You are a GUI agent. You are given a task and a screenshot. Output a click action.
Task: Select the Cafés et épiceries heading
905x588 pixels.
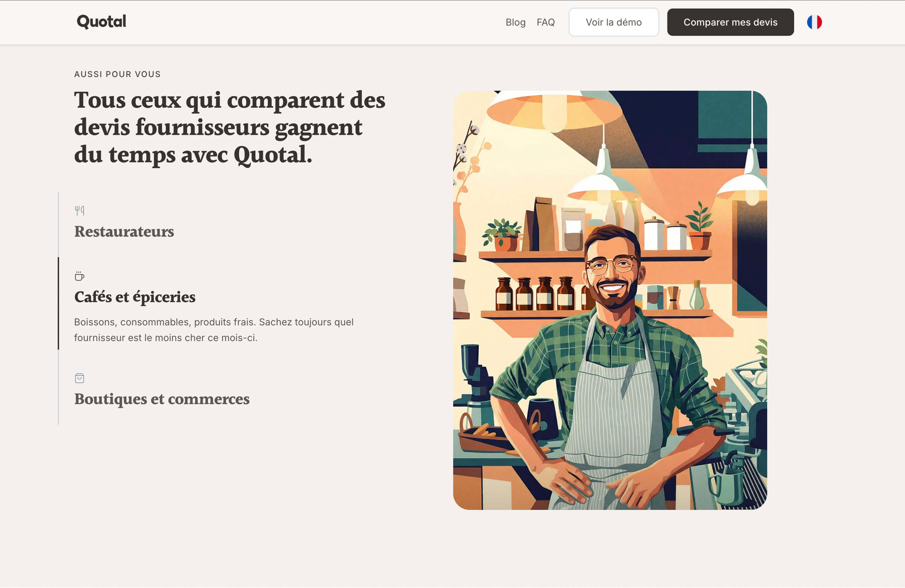135,297
